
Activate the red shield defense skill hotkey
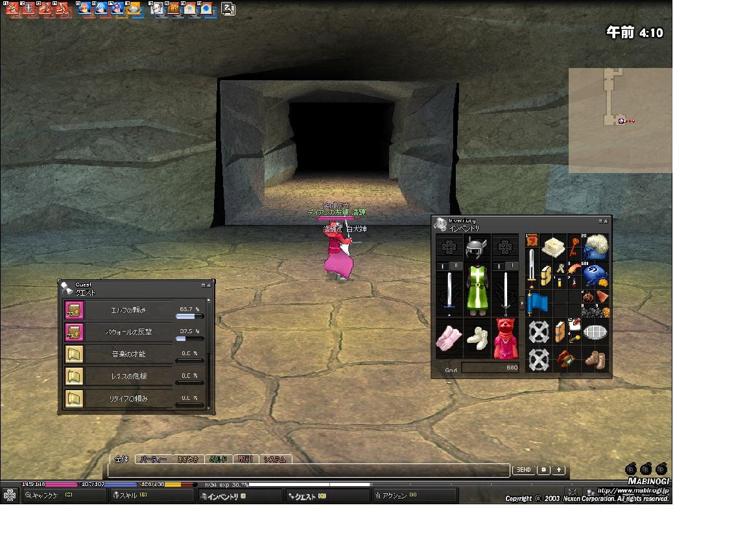click(x=29, y=8)
